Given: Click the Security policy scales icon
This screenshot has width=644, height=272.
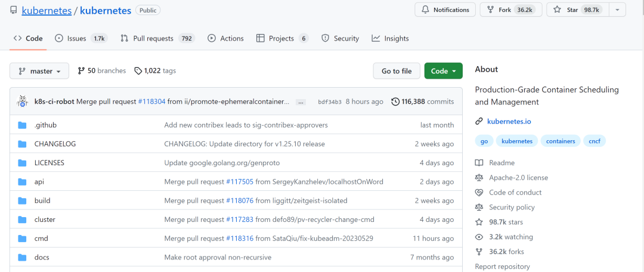Looking at the screenshot, I should click(479, 207).
